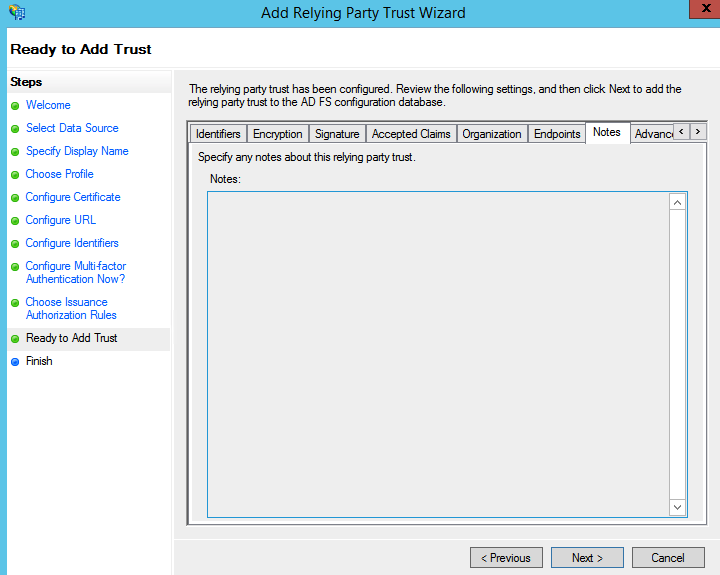Switch to the Endpoints tab
720x575 pixels.
(x=557, y=134)
